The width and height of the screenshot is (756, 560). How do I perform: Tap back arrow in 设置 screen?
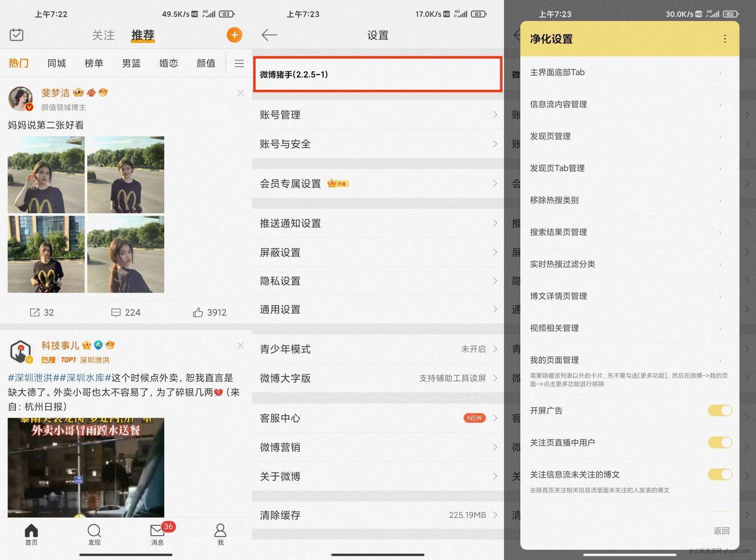pos(269,35)
